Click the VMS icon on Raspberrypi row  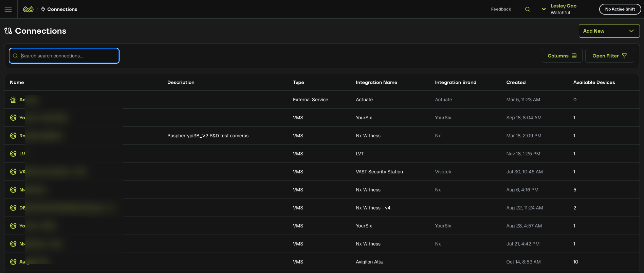coord(13,136)
